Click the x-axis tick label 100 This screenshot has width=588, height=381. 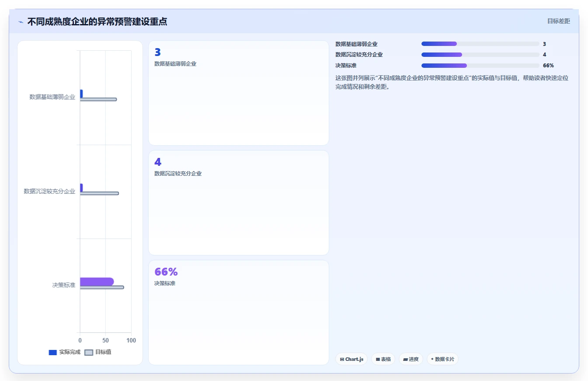coord(131,340)
